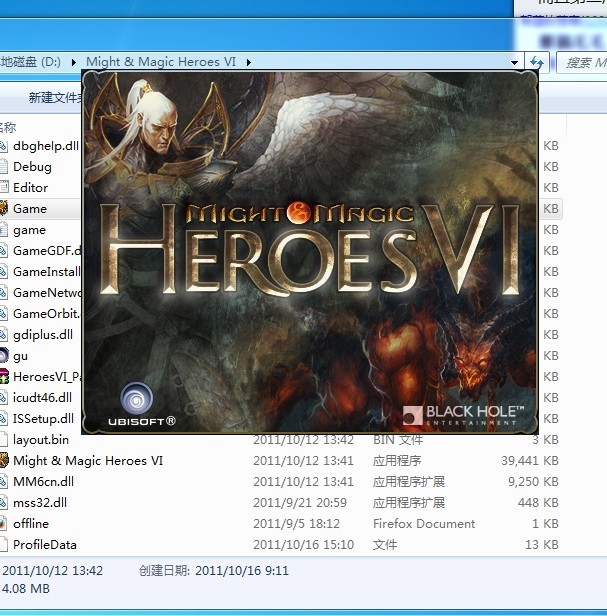Screen dimensions: 607x616
Task: Select the gu file icon
Action: 4,356
